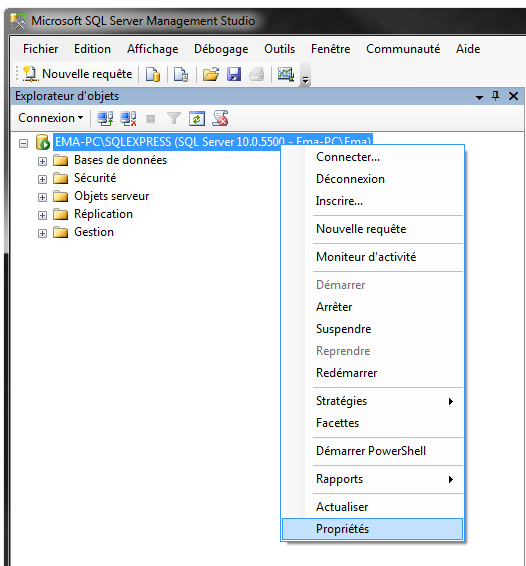The width and height of the screenshot is (526, 566).
Task: Select Objets serveur tree label
Action: pos(112,196)
